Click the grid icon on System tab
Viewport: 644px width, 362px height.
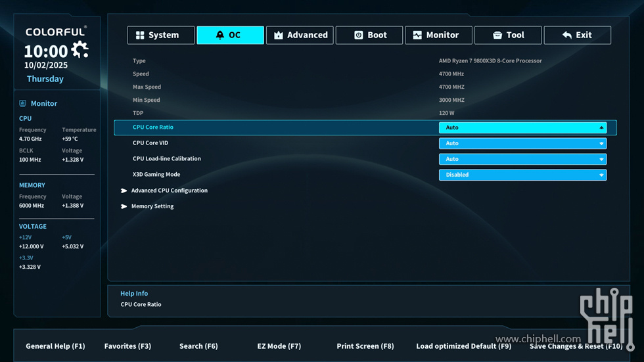[x=140, y=35]
